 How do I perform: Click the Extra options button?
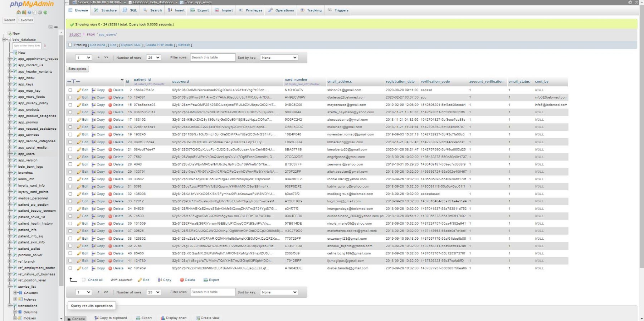tap(77, 69)
